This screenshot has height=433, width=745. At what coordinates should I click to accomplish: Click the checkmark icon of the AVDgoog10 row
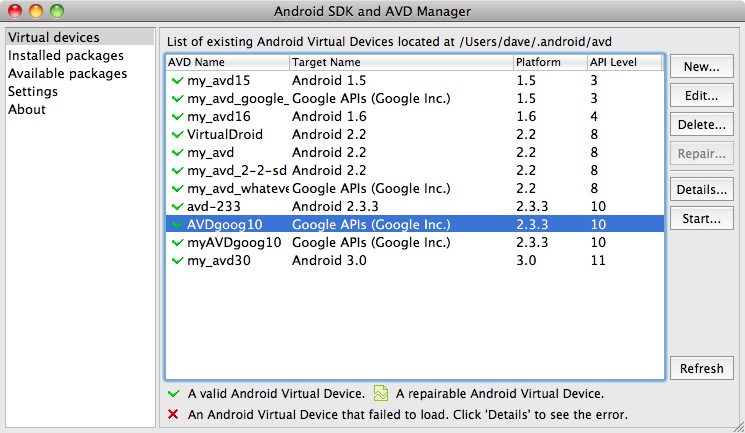tap(177, 225)
